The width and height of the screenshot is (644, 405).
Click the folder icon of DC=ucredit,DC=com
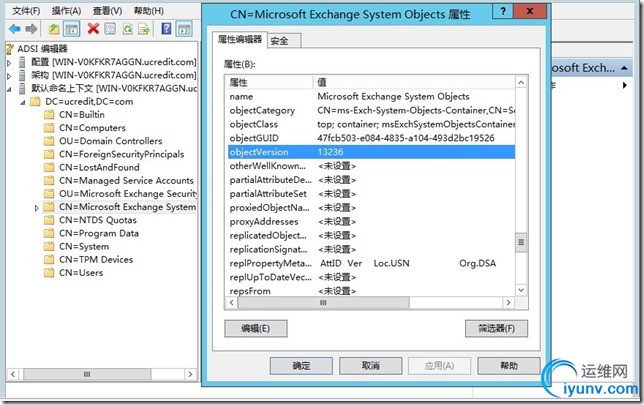click(36, 101)
